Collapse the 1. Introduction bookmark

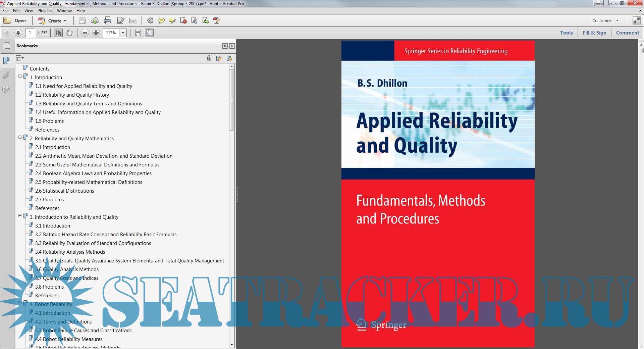(20, 77)
